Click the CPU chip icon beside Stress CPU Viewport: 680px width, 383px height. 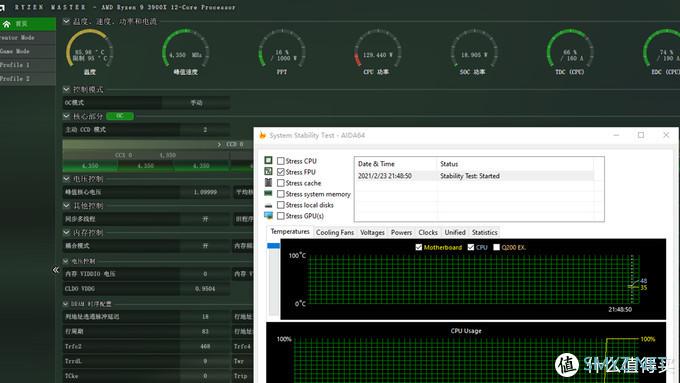click(x=268, y=160)
